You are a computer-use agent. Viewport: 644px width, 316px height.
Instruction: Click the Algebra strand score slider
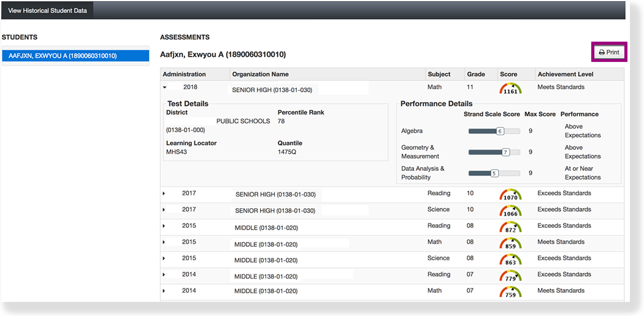(494, 131)
